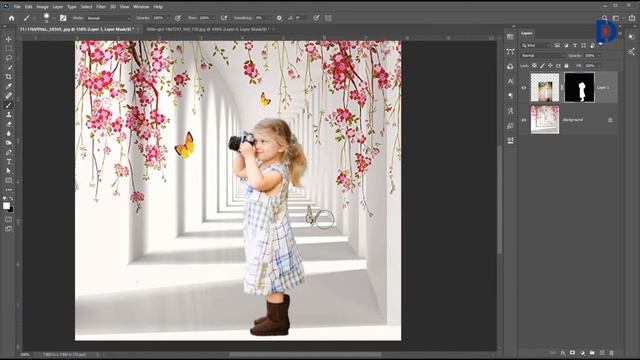Open the layer Kind filter dropdown
The width and height of the screenshot is (640, 360).
(x=536, y=45)
